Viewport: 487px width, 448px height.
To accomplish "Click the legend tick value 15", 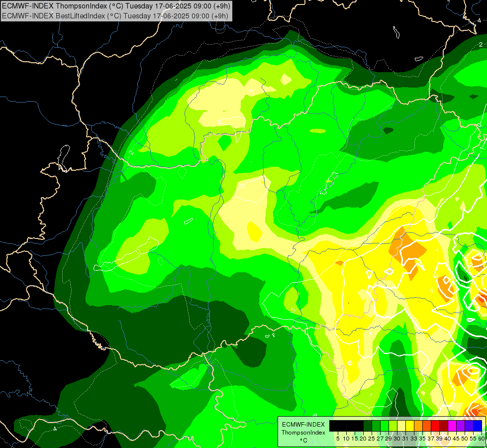I will click(355, 439).
